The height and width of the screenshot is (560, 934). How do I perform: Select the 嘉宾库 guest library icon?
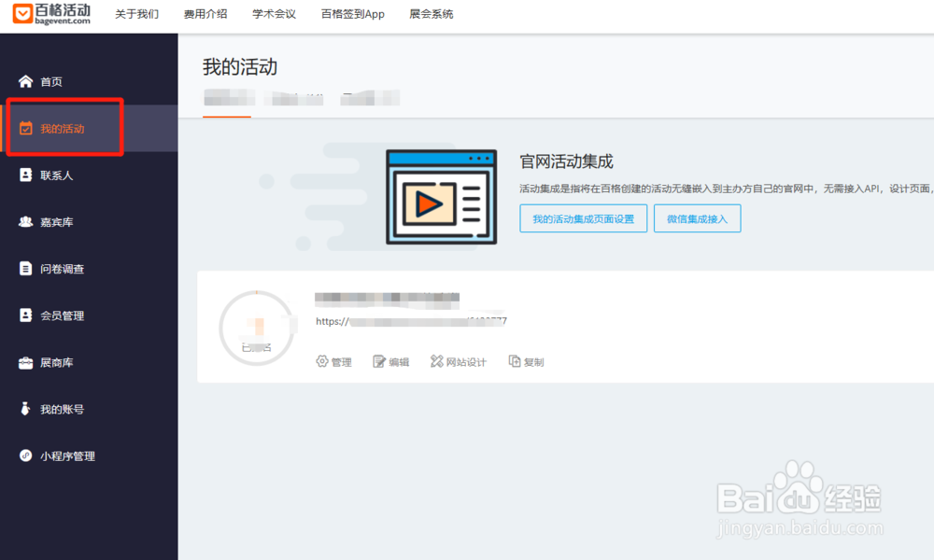(27, 221)
